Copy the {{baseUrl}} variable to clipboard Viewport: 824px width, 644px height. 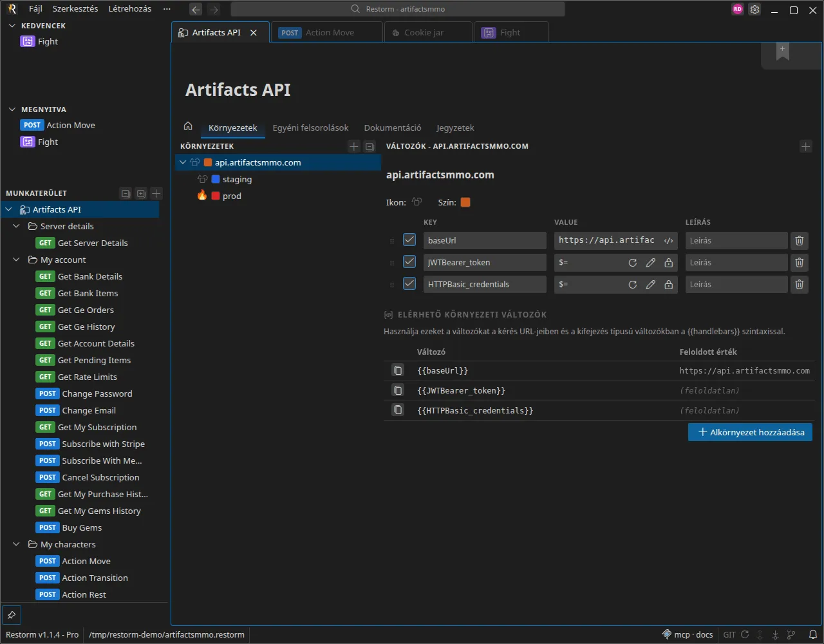(x=398, y=370)
